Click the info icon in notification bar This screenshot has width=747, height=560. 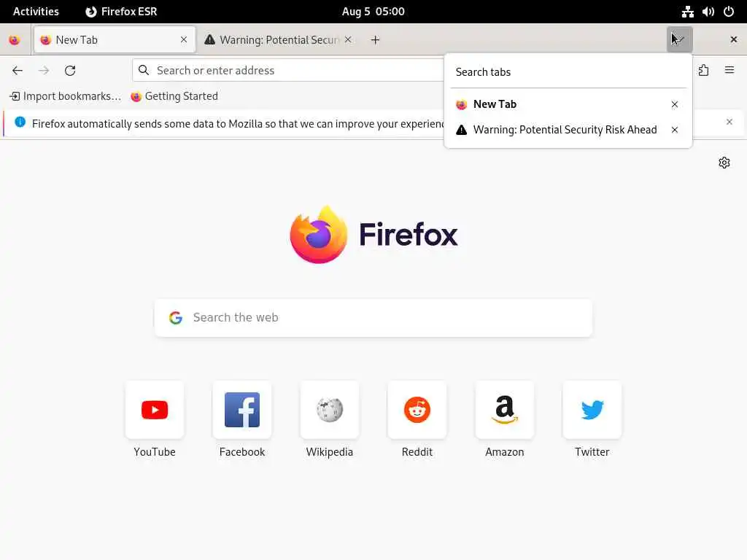click(x=20, y=122)
